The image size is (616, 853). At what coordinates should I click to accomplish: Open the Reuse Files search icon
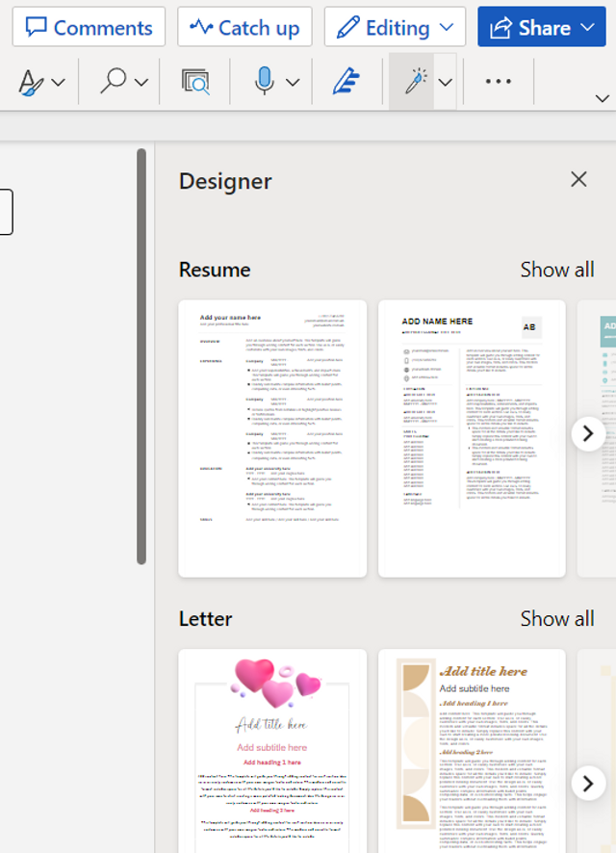195,82
